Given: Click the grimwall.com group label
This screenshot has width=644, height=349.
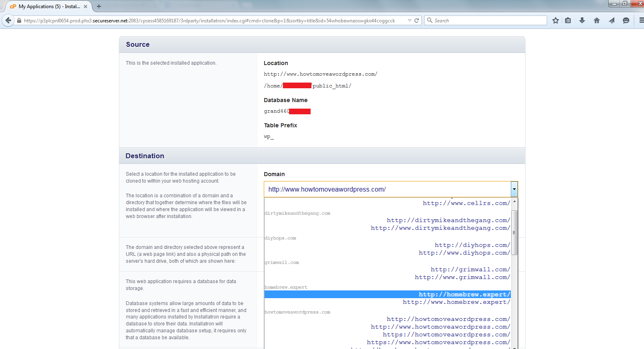Looking at the screenshot, I should pyautogui.click(x=282, y=262).
